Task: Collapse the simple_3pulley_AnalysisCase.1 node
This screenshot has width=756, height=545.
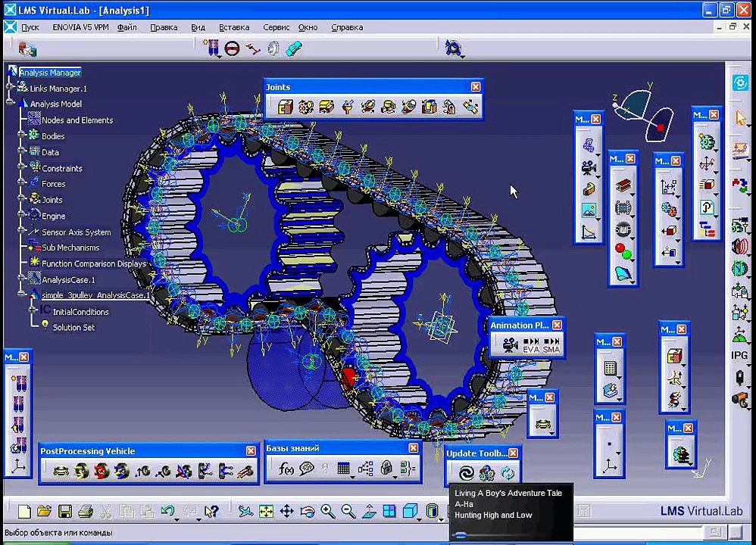Action: tap(21, 295)
